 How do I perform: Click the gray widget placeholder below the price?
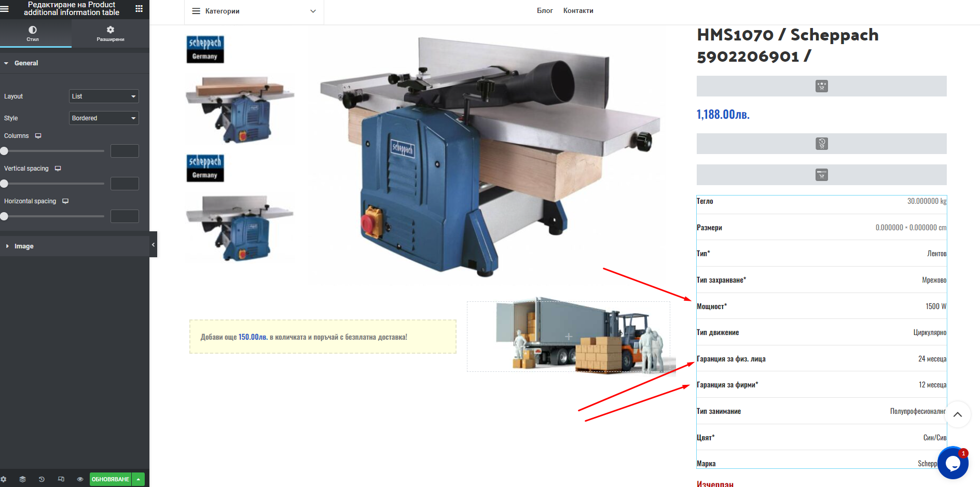pyautogui.click(x=821, y=144)
